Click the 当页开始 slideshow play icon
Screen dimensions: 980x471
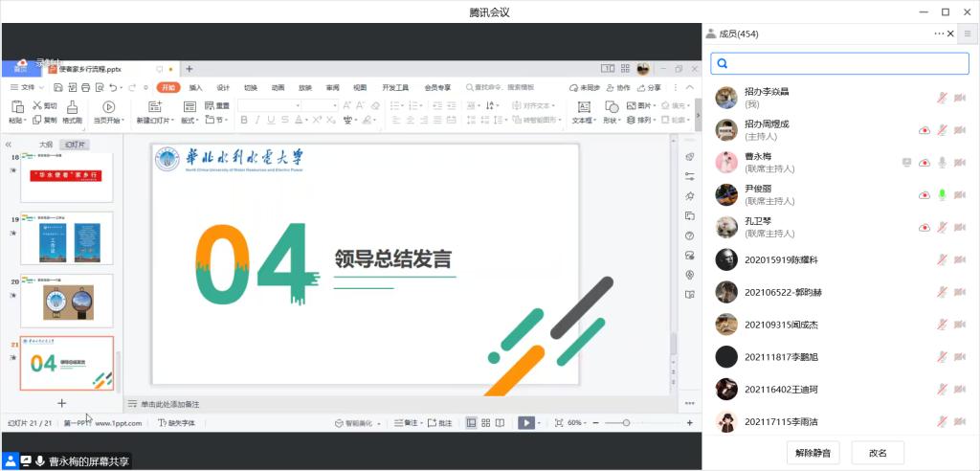(x=108, y=106)
